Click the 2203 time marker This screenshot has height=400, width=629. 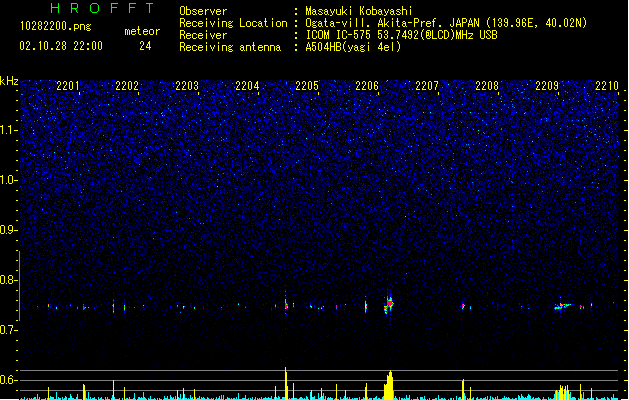pos(187,85)
